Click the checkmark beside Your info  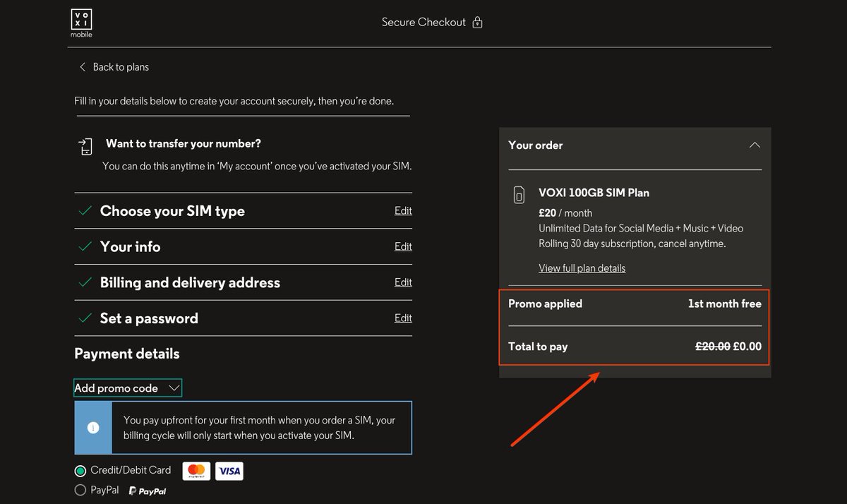tap(85, 246)
